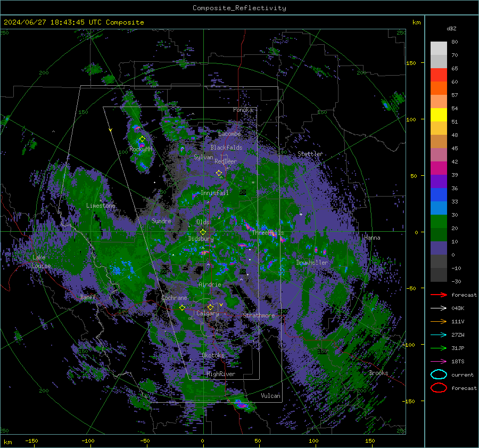This screenshot has height=448, width=479.
Task: Select the slate purple 10 dBZ swatch
Action: click(x=439, y=248)
